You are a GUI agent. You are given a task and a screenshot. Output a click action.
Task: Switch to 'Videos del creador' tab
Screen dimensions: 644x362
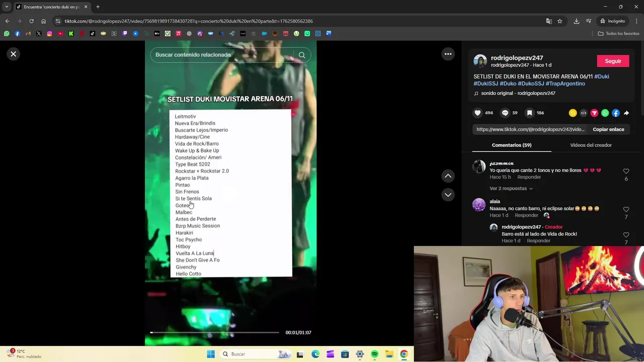[x=591, y=145]
